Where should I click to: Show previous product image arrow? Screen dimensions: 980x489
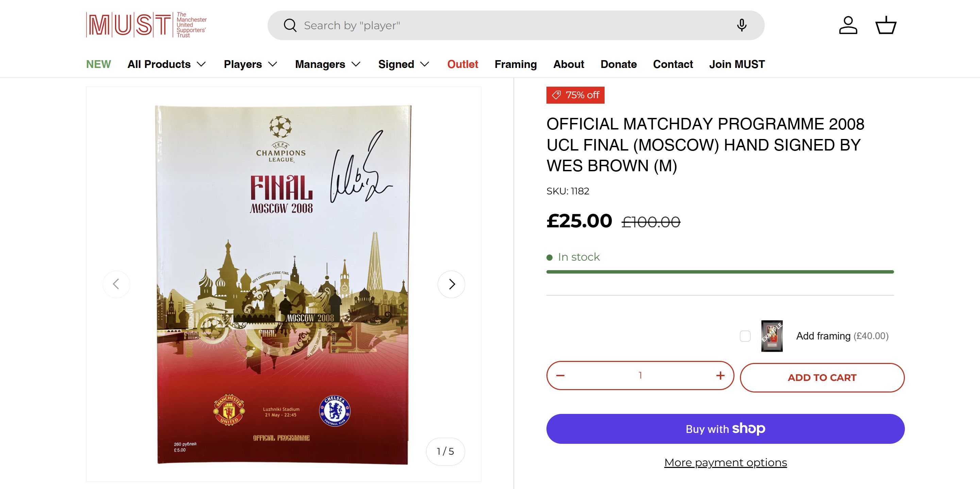pos(116,284)
